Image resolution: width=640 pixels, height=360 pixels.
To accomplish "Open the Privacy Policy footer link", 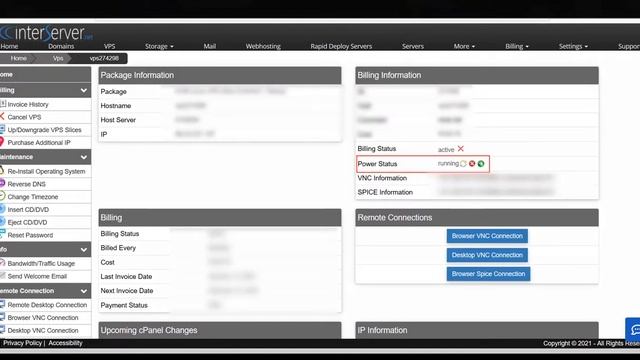I will (22, 343).
